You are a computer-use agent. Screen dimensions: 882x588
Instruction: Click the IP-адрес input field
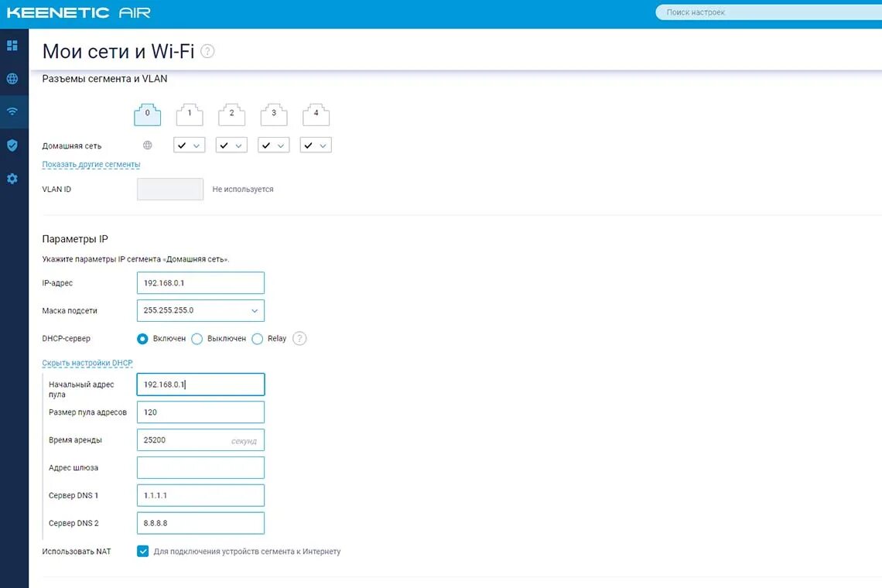(201, 283)
